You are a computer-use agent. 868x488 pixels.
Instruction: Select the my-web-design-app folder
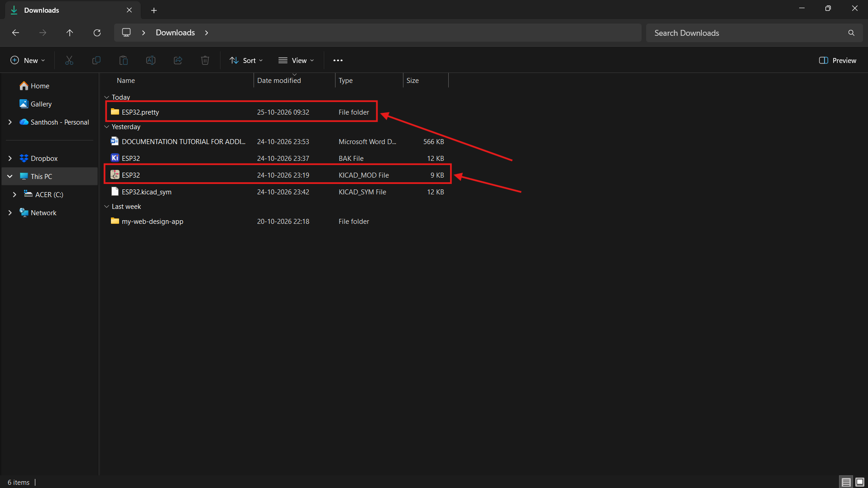[x=276, y=221]
